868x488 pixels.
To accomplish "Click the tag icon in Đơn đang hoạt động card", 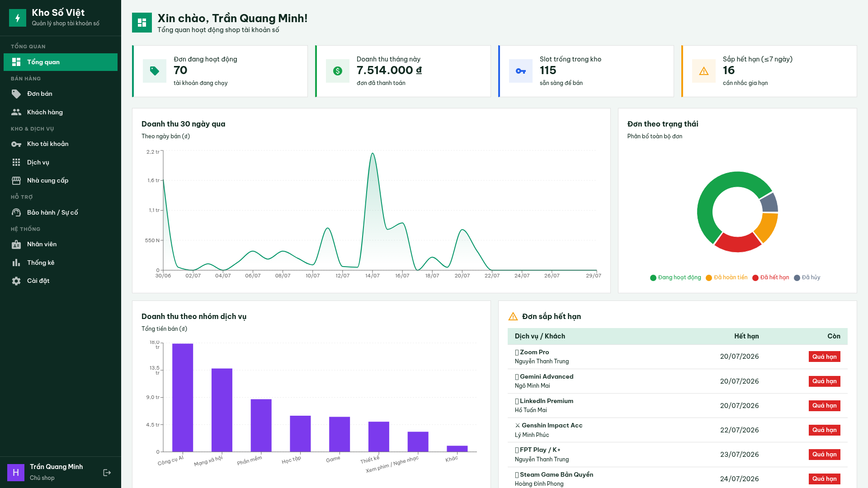I will click(x=155, y=71).
